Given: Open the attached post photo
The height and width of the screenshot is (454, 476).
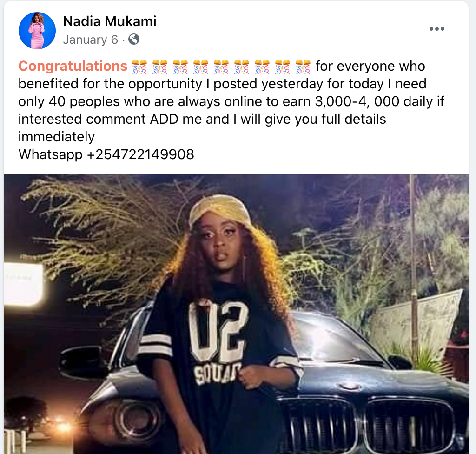Looking at the screenshot, I should [x=236, y=314].
